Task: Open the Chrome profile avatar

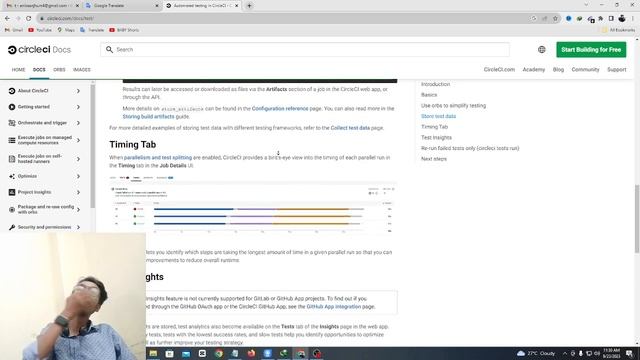Action: [622, 18]
